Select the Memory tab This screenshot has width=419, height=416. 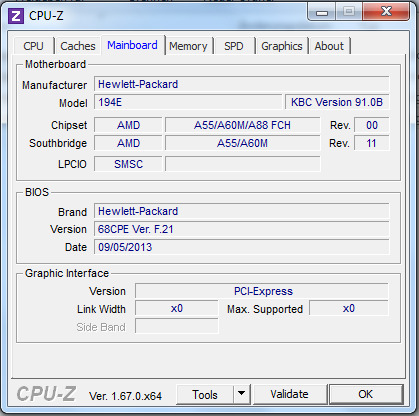[188, 46]
